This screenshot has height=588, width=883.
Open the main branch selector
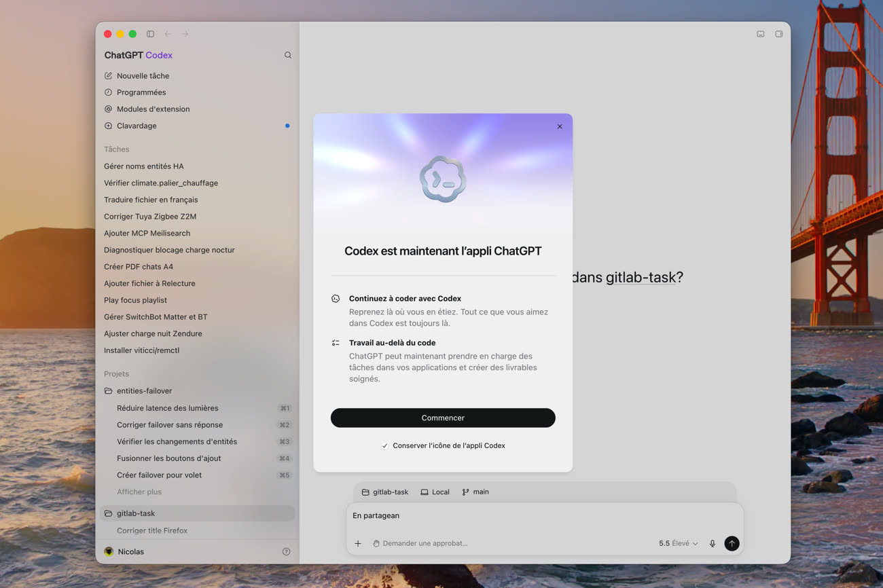point(475,492)
